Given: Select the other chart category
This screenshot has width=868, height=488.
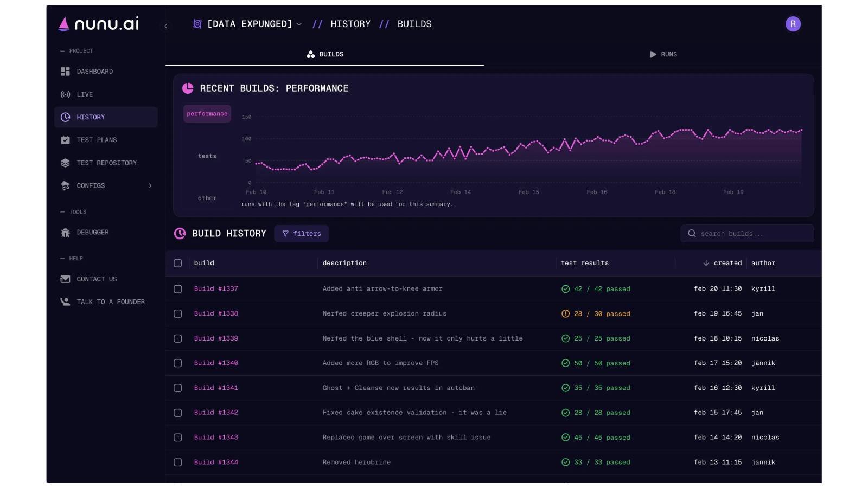Looking at the screenshot, I should 207,198.
